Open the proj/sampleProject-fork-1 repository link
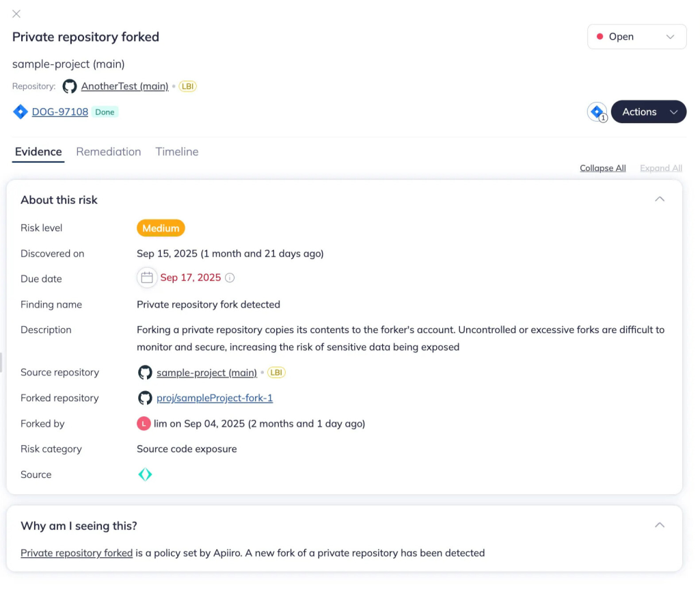The height and width of the screenshot is (605, 700). 215,398
